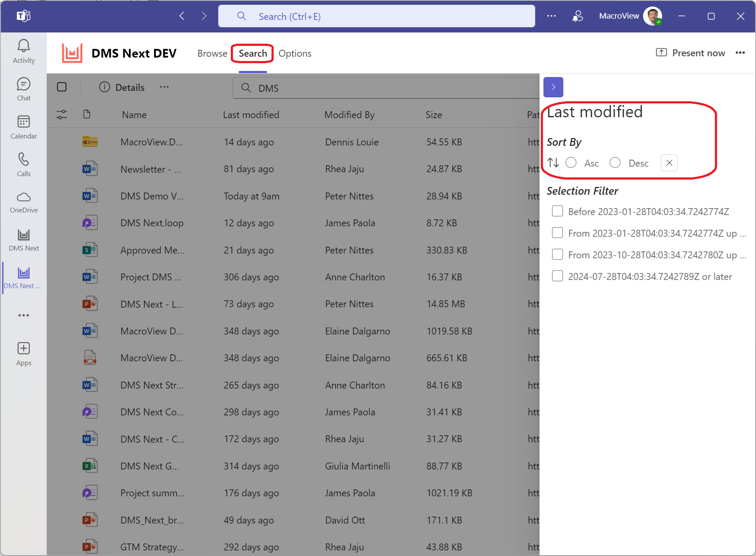Click Dennis Louie in Modified By
This screenshot has height=556, width=756.
(x=352, y=142)
